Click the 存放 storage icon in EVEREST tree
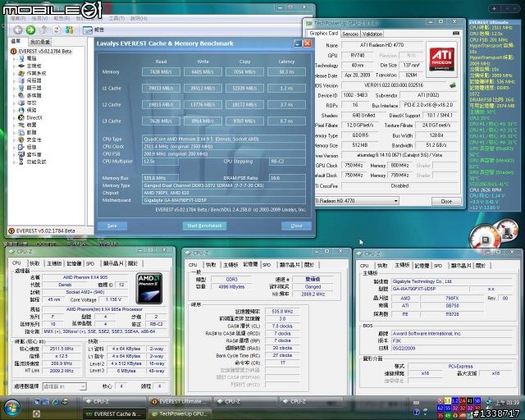The height and width of the screenshot is (420, 525). tap(21, 103)
